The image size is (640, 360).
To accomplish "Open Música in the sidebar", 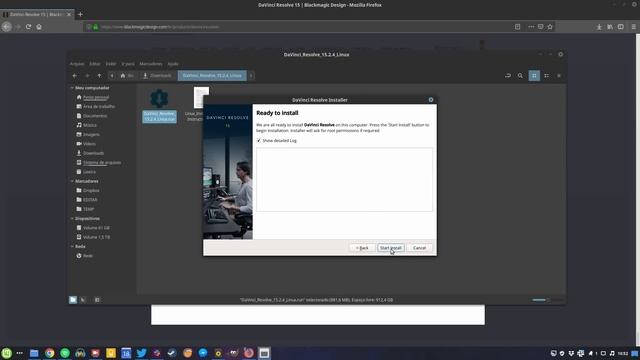I will 90,125.
